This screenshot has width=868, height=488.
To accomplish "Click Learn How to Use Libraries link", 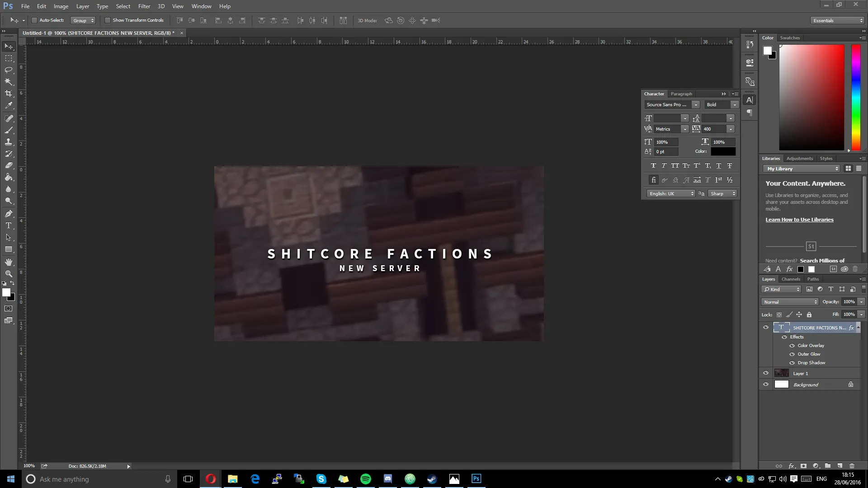I will pyautogui.click(x=799, y=220).
